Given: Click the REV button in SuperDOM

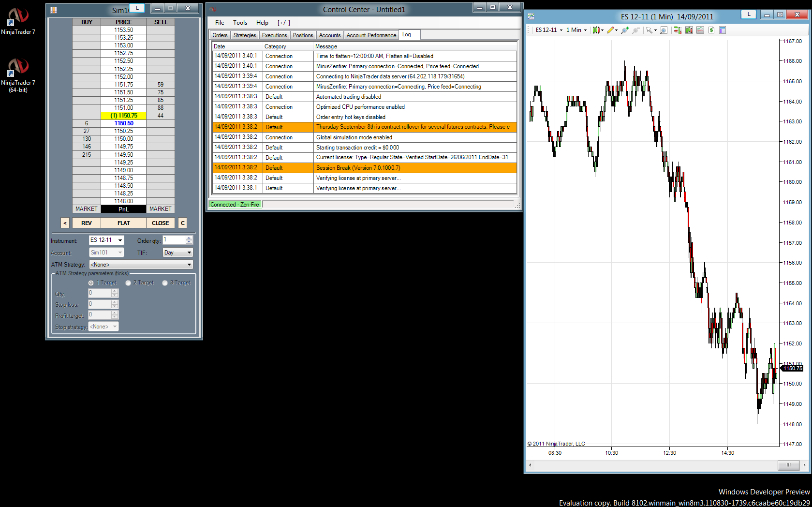Looking at the screenshot, I should click(x=87, y=223).
